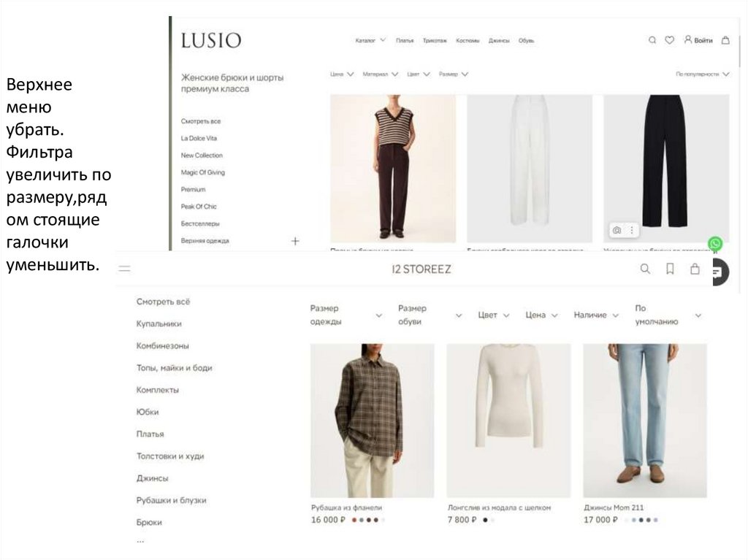Expand the Размер одежды filter dropdown
The image size is (748, 560).
(x=346, y=315)
